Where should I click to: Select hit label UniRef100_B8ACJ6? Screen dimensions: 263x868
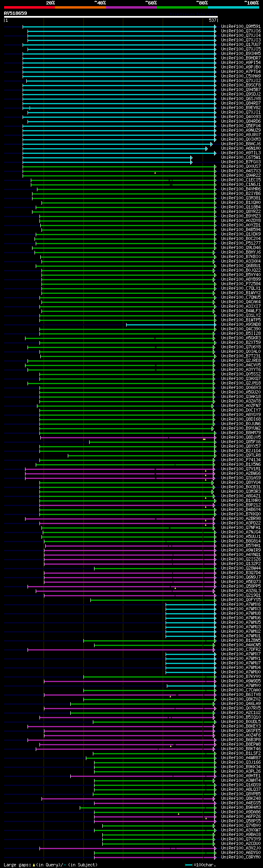point(241,144)
